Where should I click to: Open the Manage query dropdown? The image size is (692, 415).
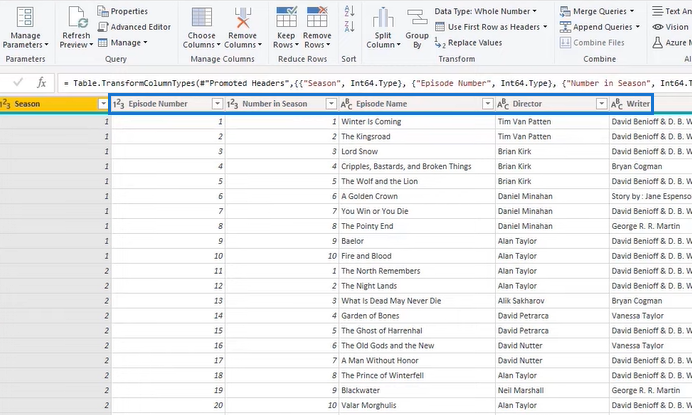(123, 43)
